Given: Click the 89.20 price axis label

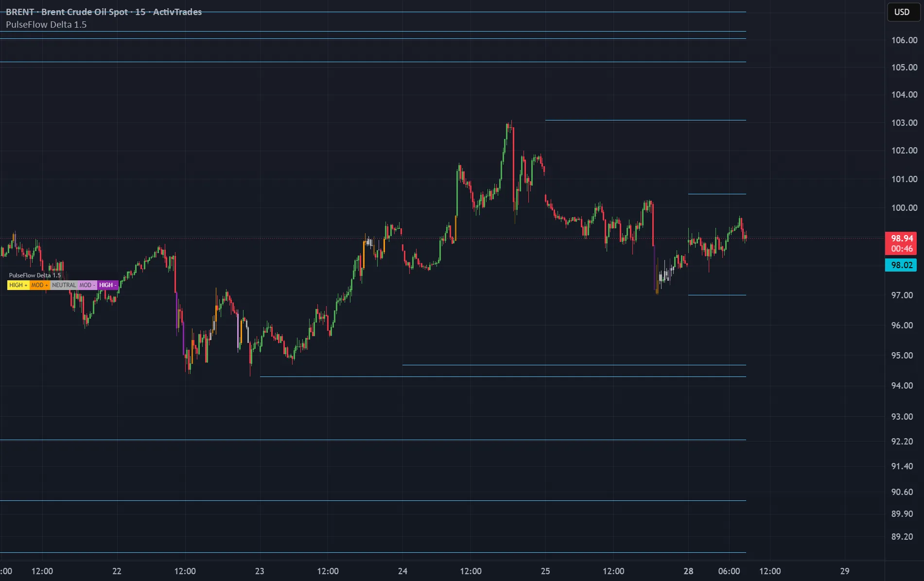Looking at the screenshot, I should (x=902, y=537).
